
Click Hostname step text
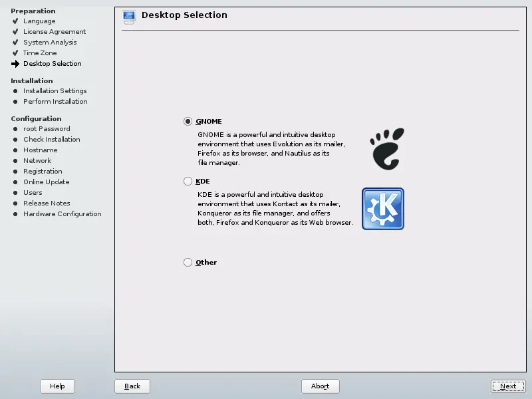[41, 150]
